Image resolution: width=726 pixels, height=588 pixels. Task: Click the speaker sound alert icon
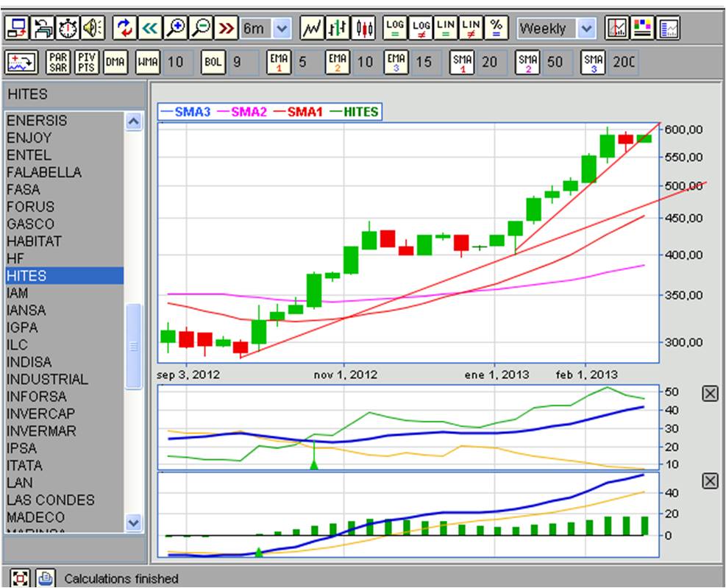point(93,29)
